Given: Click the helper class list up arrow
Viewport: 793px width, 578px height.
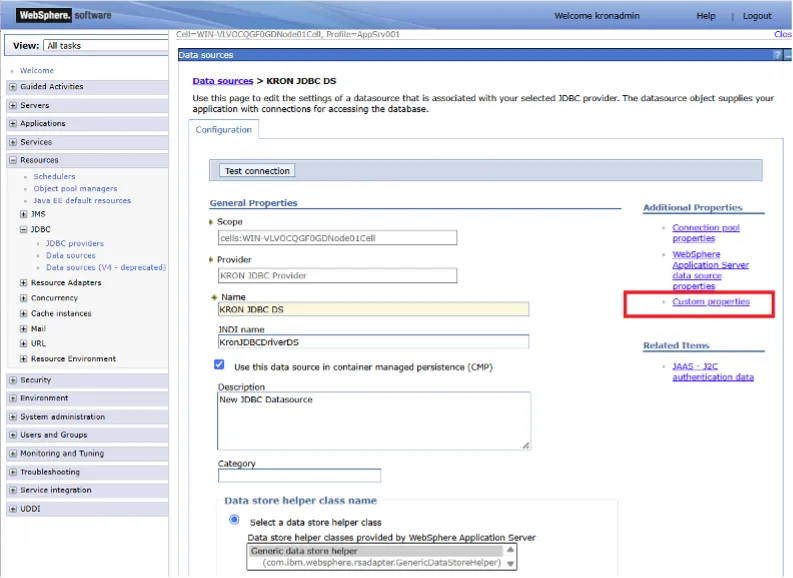Looking at the screenshot, I should tap(510, 550).
